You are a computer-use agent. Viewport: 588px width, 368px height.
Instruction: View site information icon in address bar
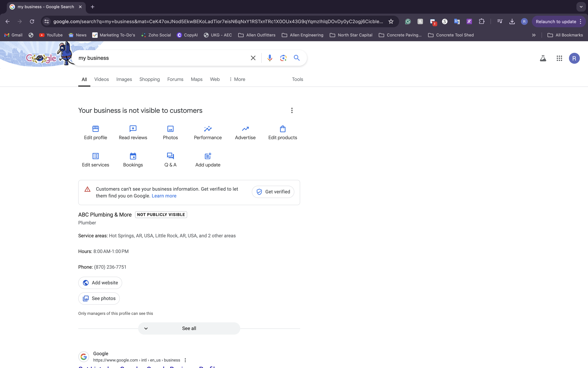(x=47, y=21)
